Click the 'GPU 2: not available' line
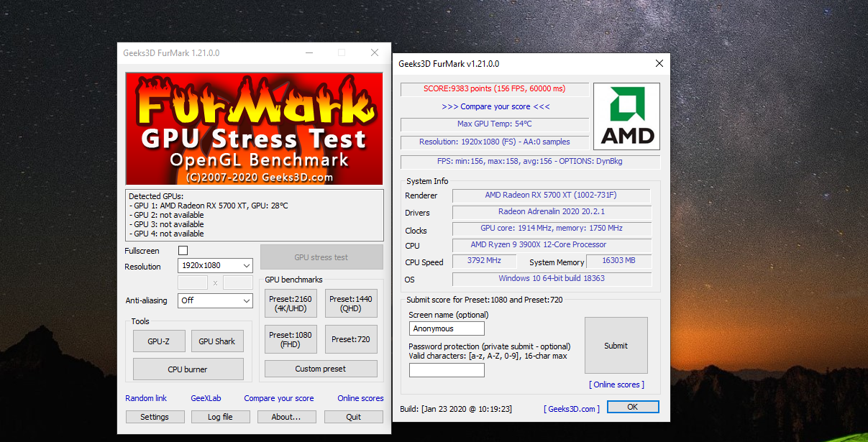Screen dimensions: 868x442 point(167,215)
